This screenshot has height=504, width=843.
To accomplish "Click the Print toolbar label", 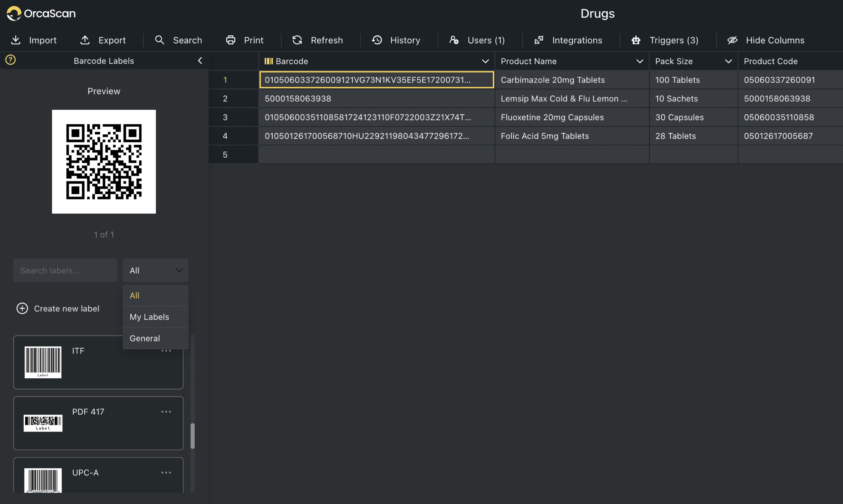I will [x=254, y=40].
